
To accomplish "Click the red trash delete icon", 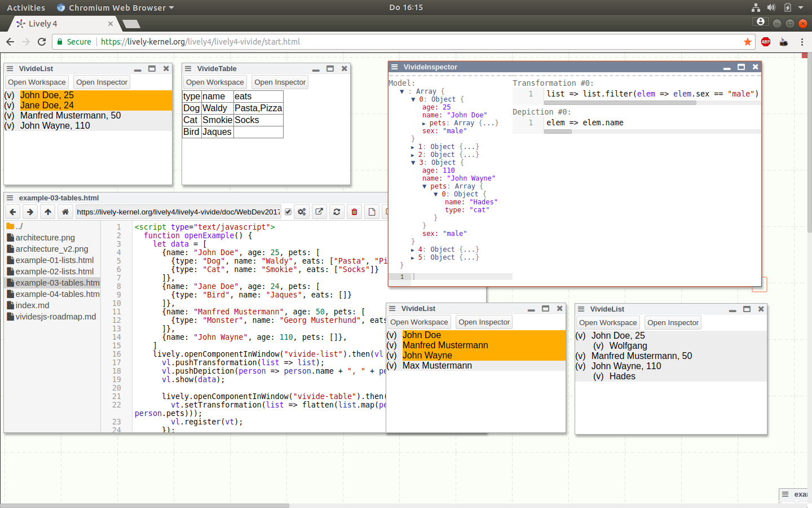I will pos(354,212).
